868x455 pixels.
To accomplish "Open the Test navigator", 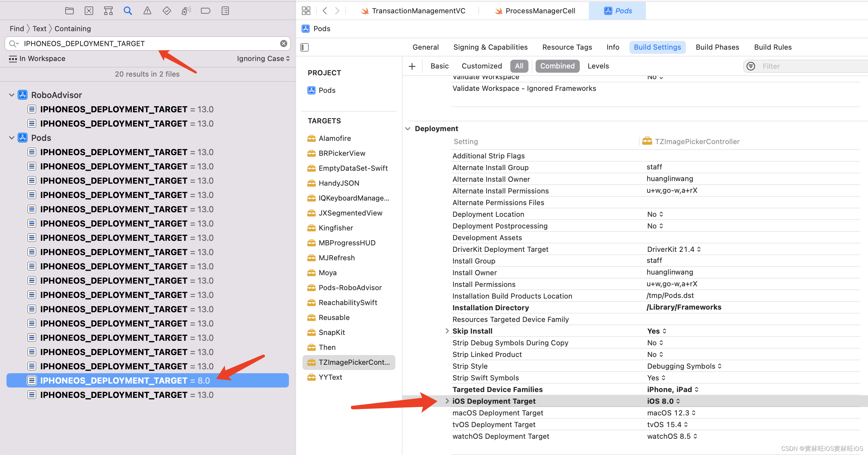I will [x=167, y=10].
